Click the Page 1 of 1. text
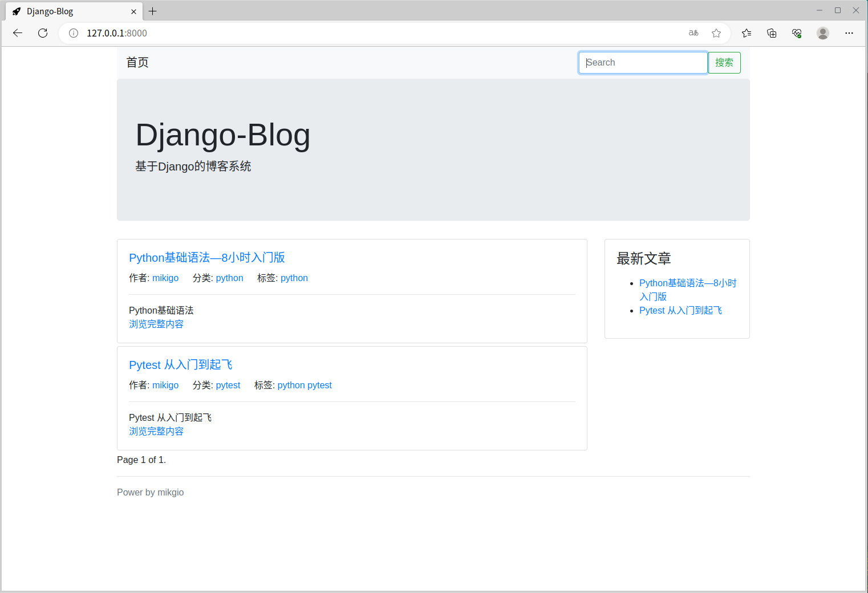 click(x=141, y=460)
